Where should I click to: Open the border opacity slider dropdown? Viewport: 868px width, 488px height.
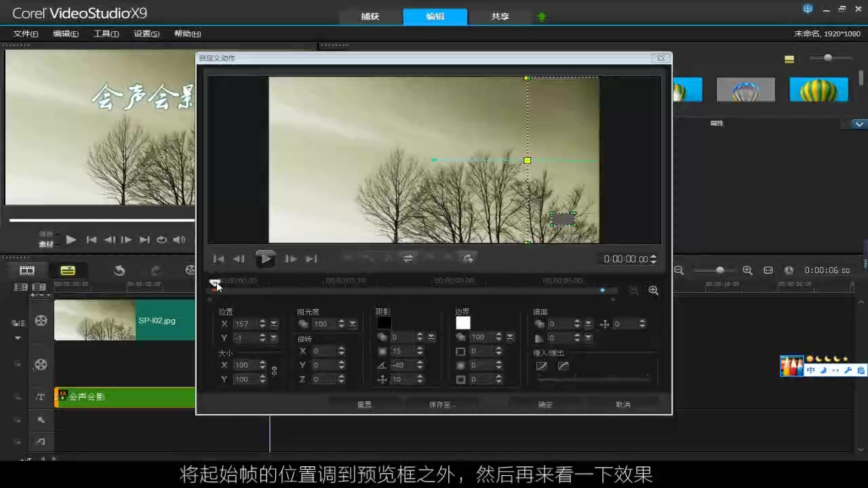(x=510, y=337)
